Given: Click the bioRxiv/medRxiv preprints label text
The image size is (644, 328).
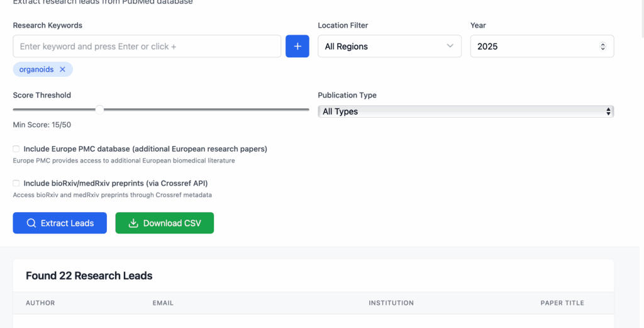Looking at the screenshot, I should (x=116, y=183).
